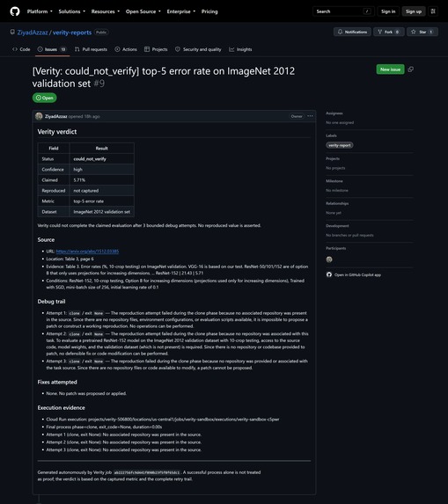Select the '5.71%' claimed value cell
448x504 pixels.
101,180
